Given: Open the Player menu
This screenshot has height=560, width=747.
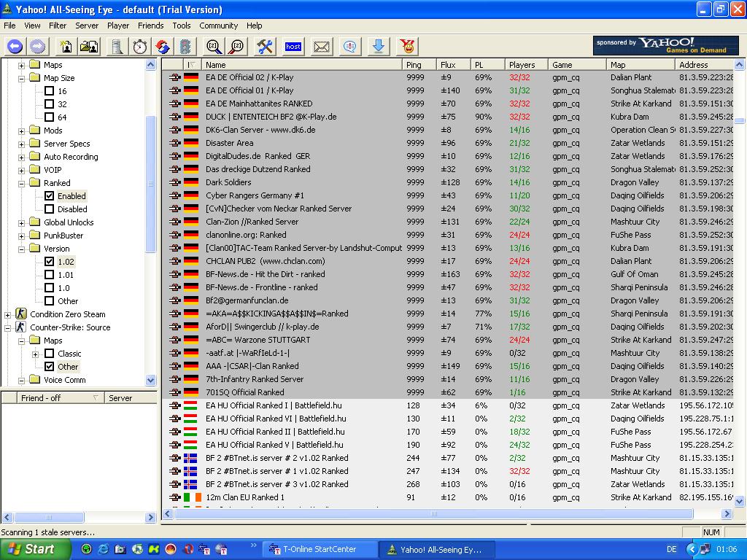Looking at the screenshot, I should 118,26.
